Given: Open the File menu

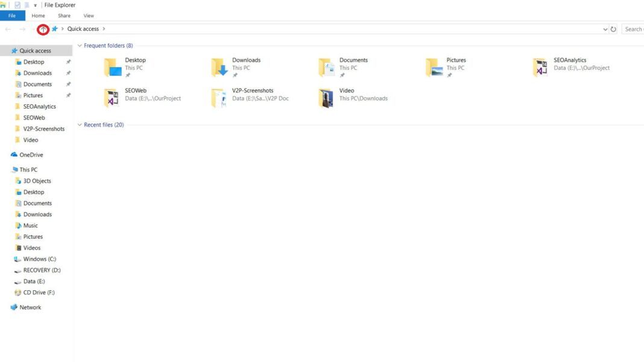Looking at the screenshot, I should pos(12,16).
